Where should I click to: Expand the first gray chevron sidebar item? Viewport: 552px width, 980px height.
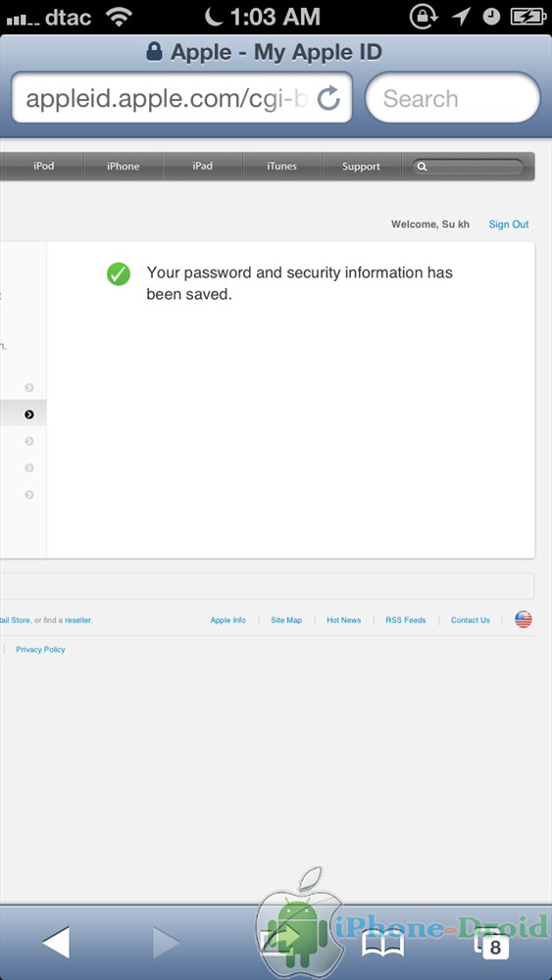pyautogui.click(x=28, y=387)
